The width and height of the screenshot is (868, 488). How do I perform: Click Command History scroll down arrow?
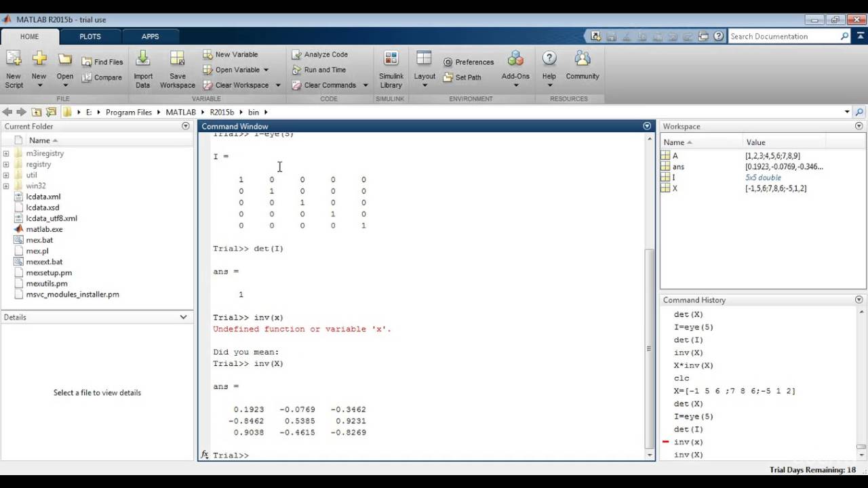(x=861, y=455)
